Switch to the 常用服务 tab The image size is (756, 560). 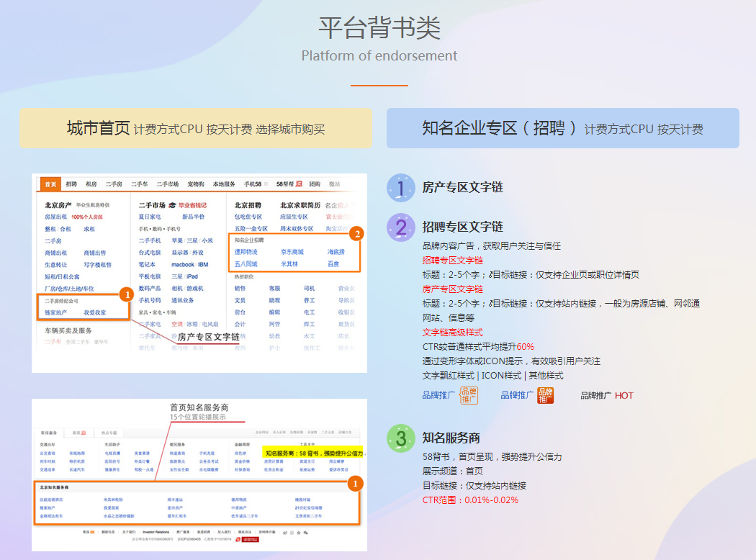(49, 433)
